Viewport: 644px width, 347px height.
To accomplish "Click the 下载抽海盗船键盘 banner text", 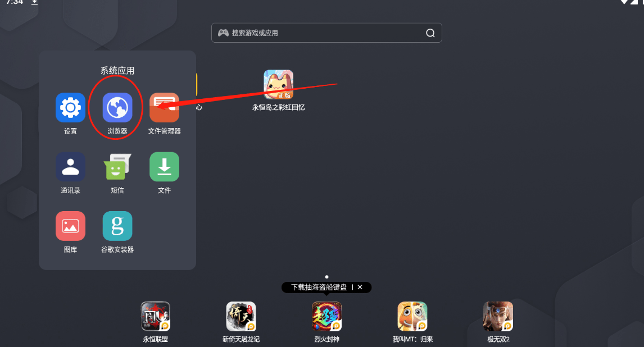I will (x=319, y=287).
